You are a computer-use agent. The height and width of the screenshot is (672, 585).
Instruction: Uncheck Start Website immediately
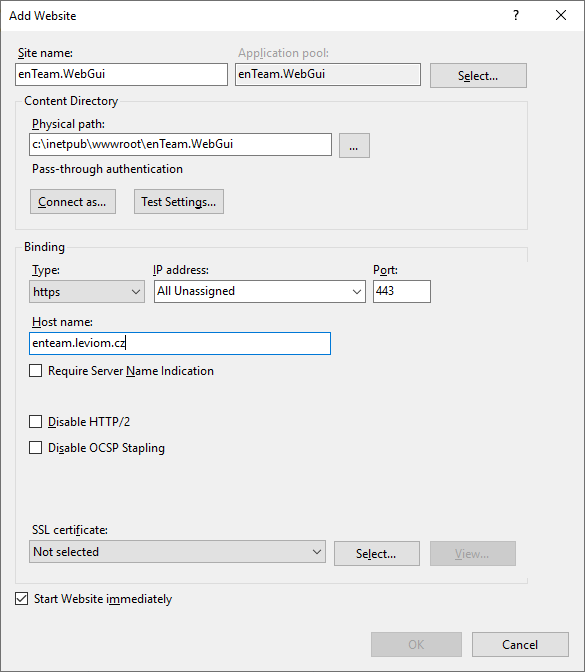pyautogui.click(x=21, y=599)
